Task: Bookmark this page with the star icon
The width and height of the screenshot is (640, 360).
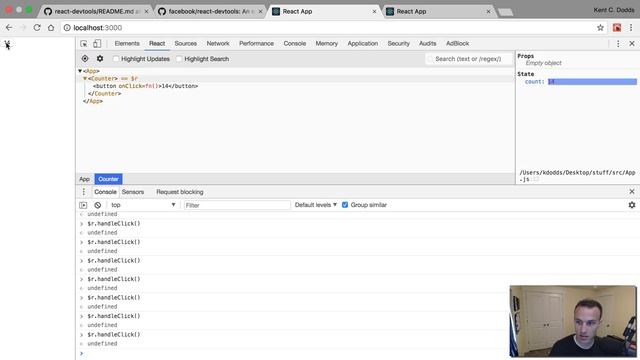Action: click(x=600, y=28)
